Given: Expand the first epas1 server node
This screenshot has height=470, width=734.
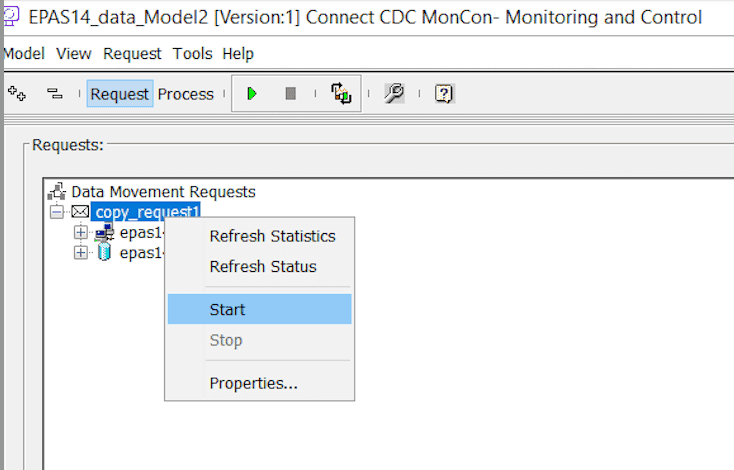Looking at the screenshot, I should pyautogui.click(x=81, y=232).
